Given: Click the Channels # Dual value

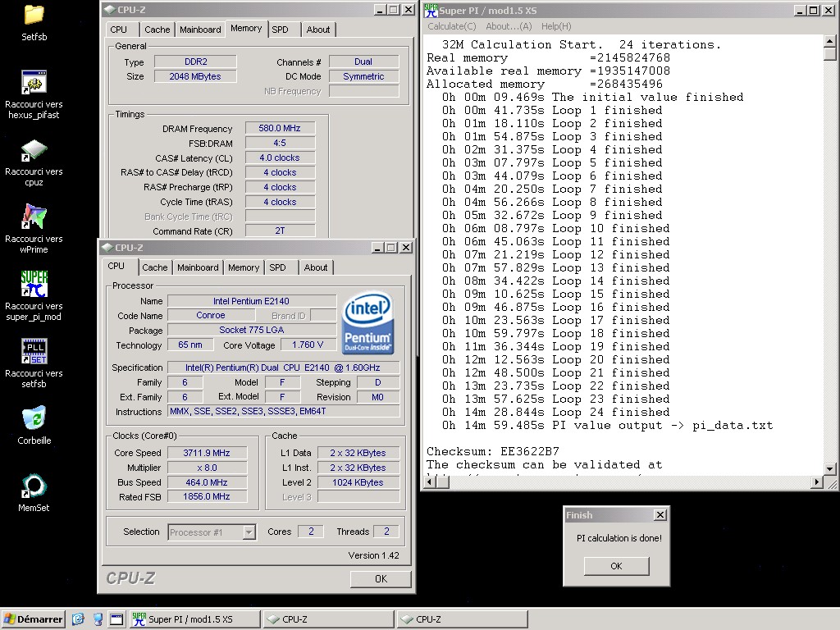Looking at the screenshot, I should click(x=363, y=62).
